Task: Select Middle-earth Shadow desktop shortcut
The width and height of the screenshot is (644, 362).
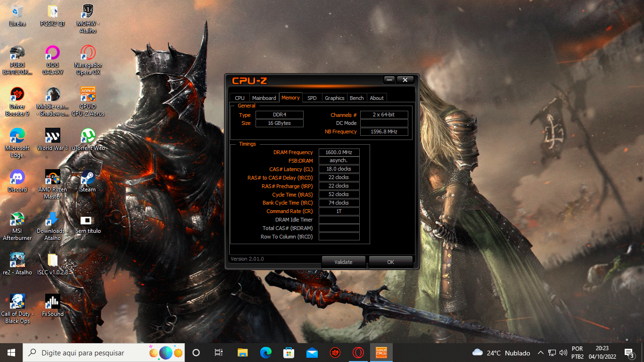Action: [x=52, y=102]
